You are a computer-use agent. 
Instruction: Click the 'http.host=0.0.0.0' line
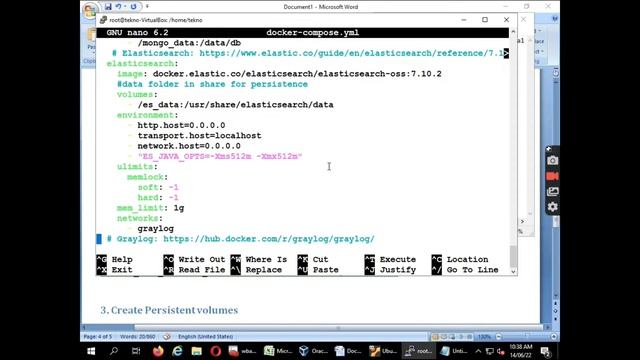pos(181,125)
